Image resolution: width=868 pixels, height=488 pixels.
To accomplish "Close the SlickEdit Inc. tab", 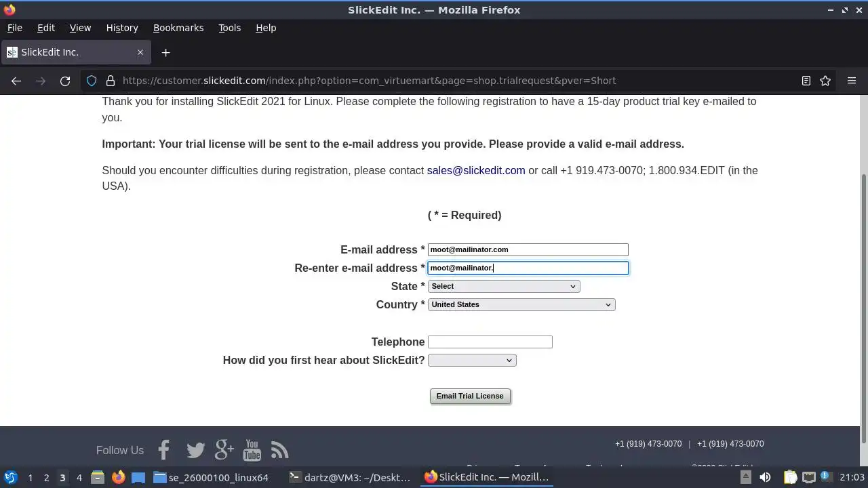I will [x=140, y=52].
